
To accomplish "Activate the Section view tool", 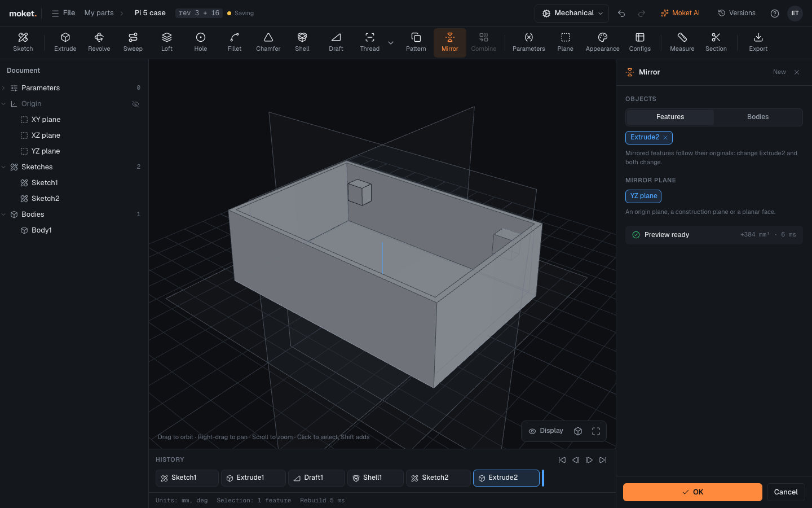I will coord(716,42).
